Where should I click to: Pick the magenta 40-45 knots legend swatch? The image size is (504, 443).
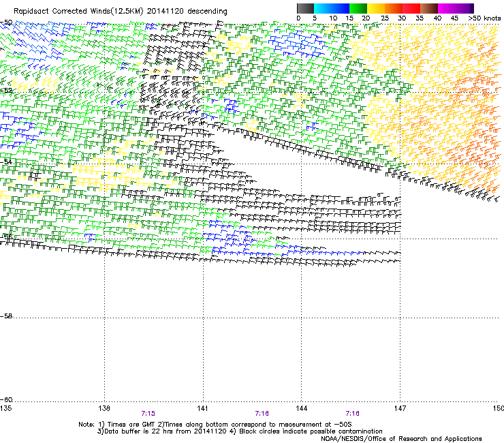(x=447, y=8)
